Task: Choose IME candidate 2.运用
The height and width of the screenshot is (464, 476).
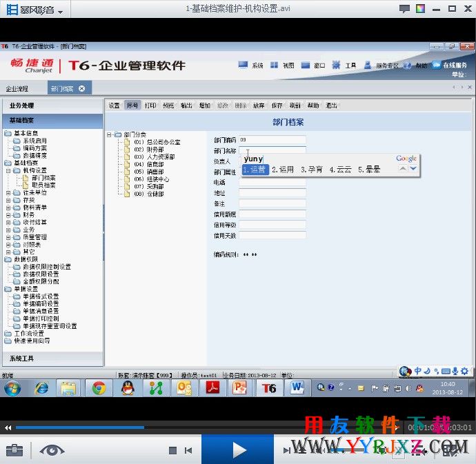Action: (x=283, y=170)
